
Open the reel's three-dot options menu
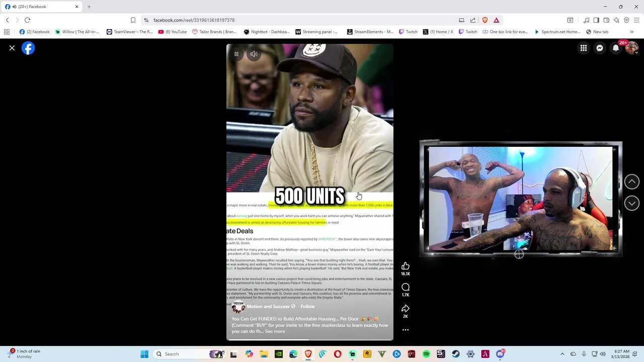pyautogui.click(x=406, y=330)
